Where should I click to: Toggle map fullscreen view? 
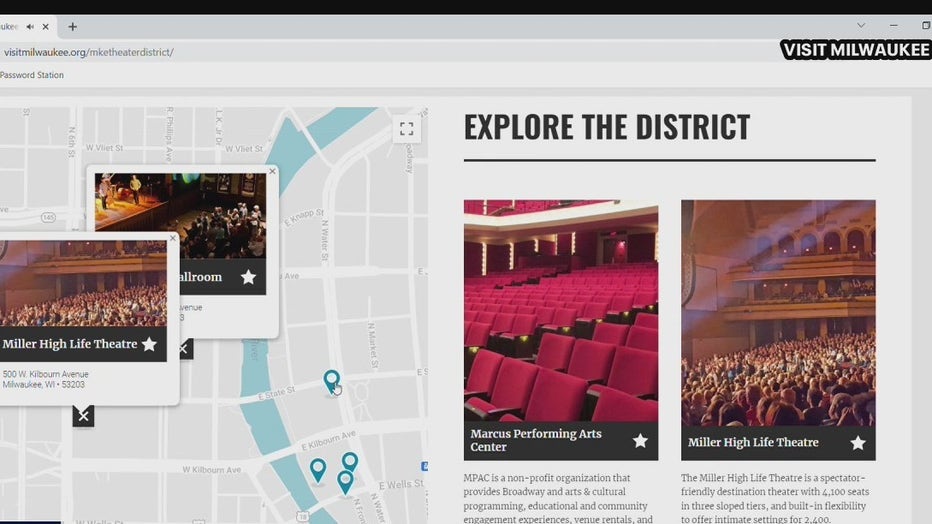click(x=407, y=129)
